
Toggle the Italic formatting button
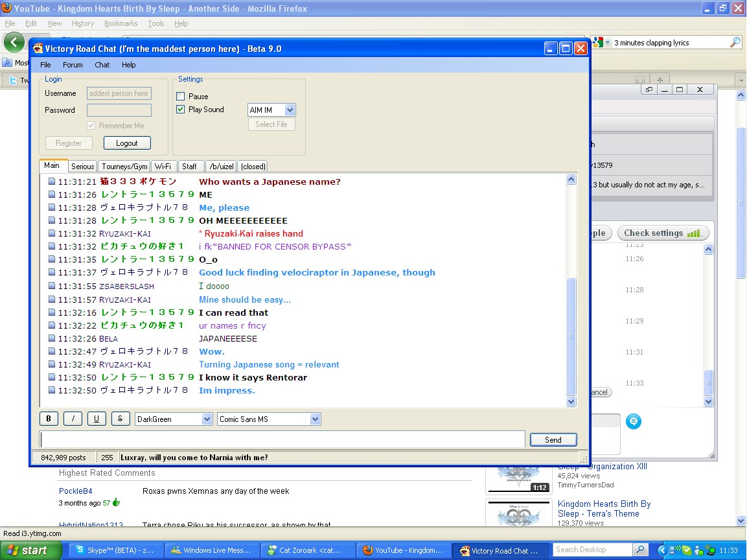73,419
